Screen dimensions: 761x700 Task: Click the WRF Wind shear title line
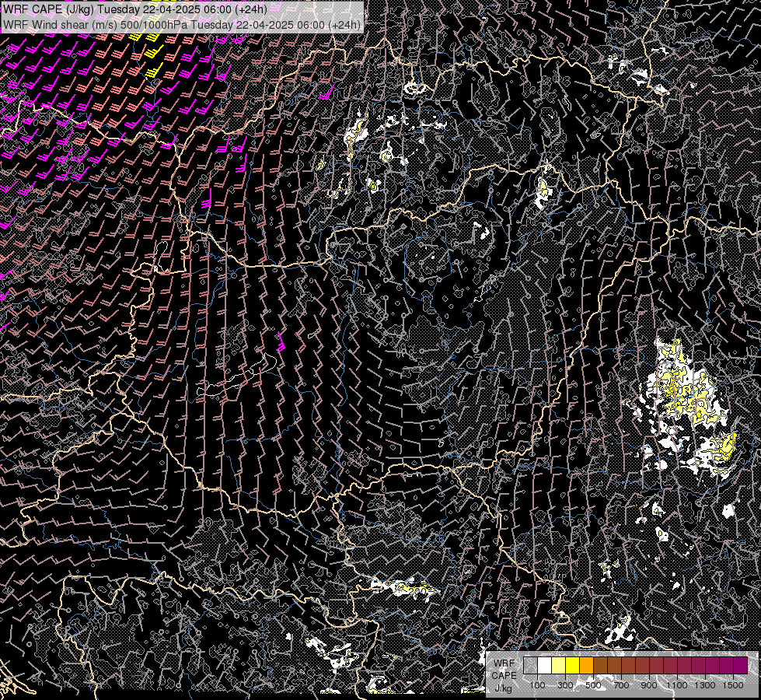pyautogui.click(x=182, y=25)
